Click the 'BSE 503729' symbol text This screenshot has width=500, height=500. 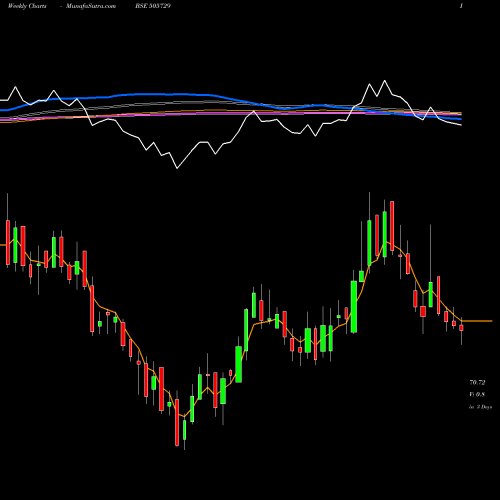point(153,6)
